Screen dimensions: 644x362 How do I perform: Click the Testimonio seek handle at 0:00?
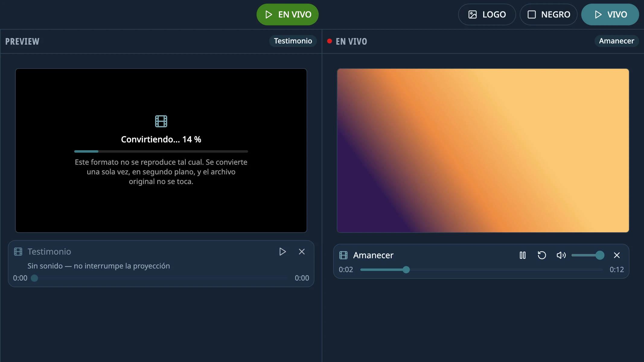[34, 278]
